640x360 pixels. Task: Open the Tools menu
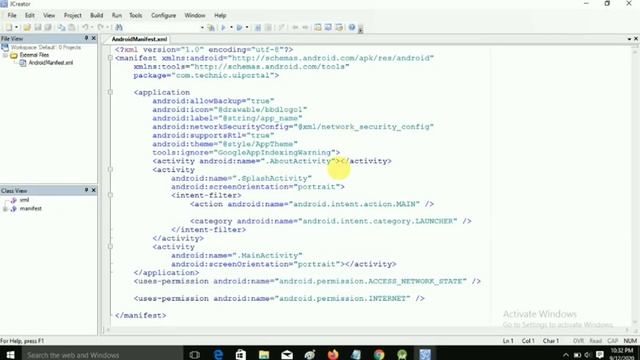pyautogui.click(x=136, y=16)
